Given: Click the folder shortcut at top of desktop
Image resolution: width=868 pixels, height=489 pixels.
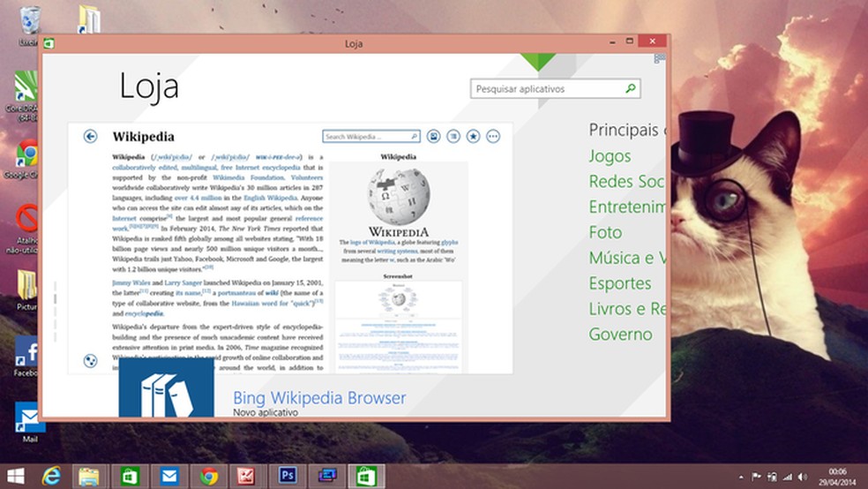Looking at the screenshot, I should click(x=88, y=19).
